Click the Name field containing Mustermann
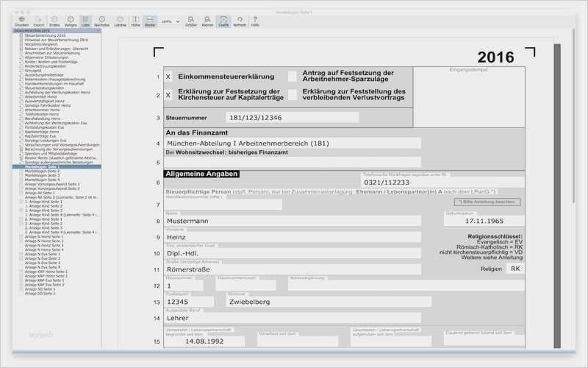588x368 pixels. pyautogui.click(x=292, y=221)
